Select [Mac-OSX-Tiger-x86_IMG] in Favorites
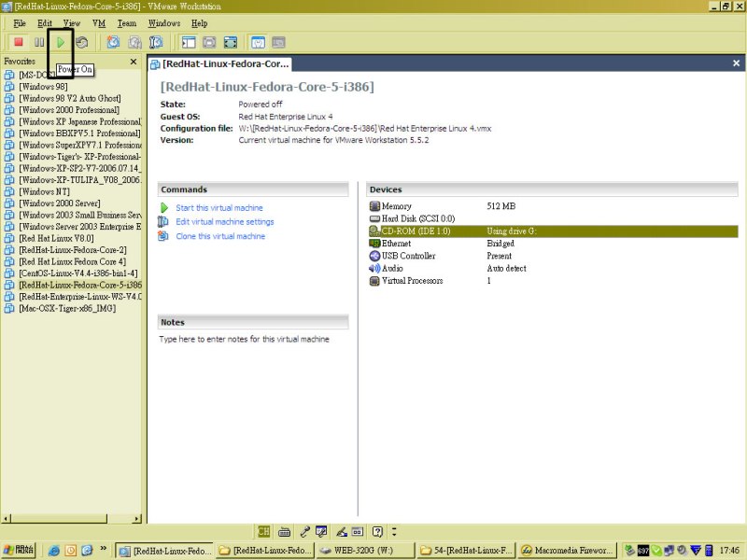 click(67, 309)
